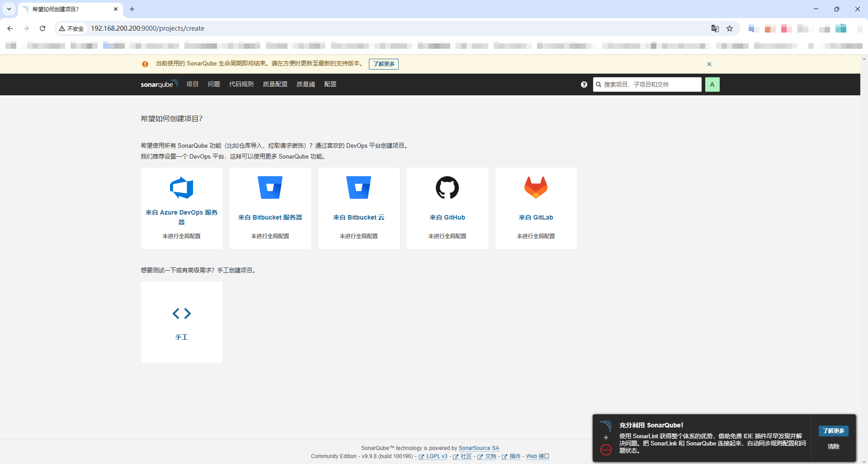Select 来自 Bitbucket 服务器 option

pyautogui.click(x=270, y=208)
